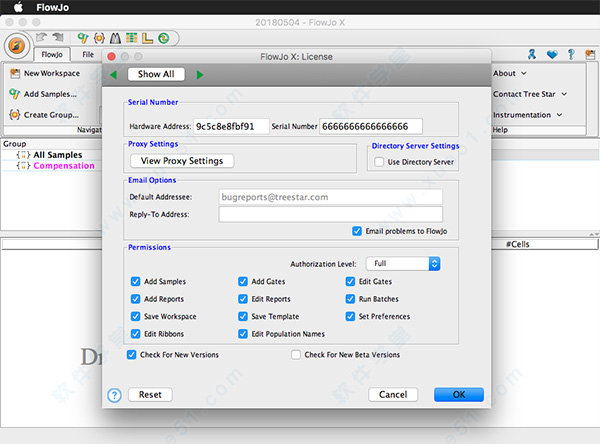This screenshot has width=600, height=444.
Task: Open the Table Editor grid icon
Action: point(131,38)
